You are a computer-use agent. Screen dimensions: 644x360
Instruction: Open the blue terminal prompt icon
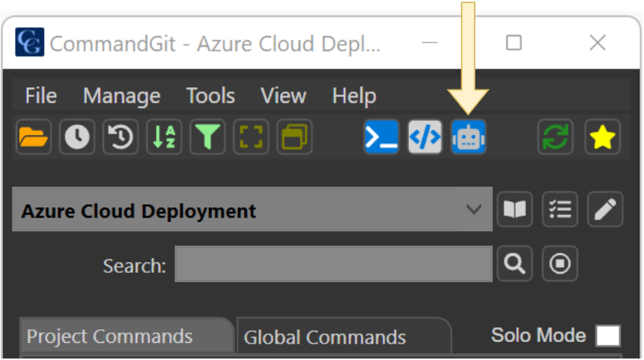(381, 137)
